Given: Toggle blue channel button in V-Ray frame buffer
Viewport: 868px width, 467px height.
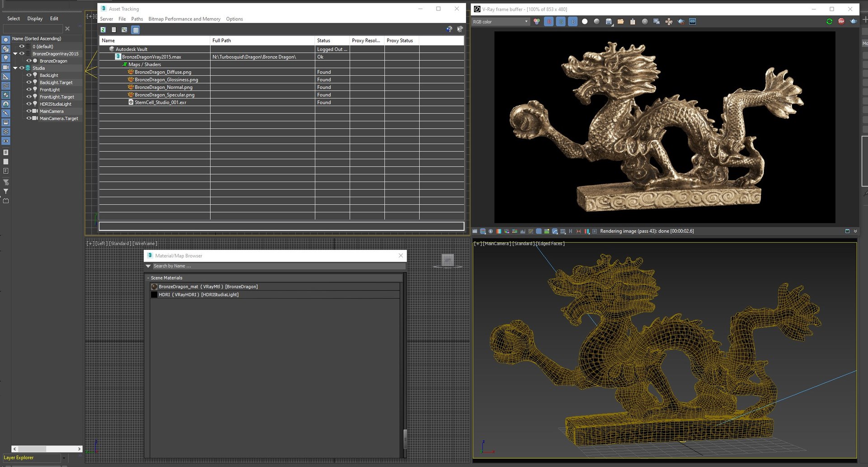Looking at the screenshot, I should tap(573, 22).
